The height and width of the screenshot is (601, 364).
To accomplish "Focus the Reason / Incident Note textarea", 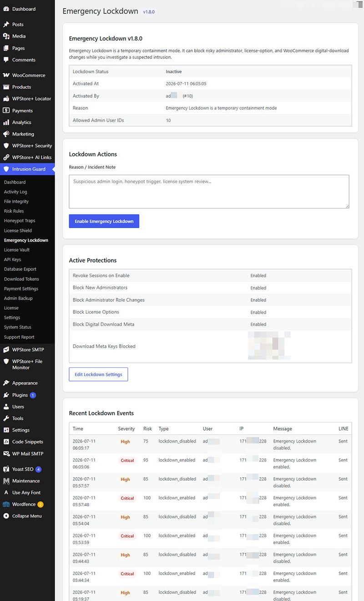I will click(209, 192).
